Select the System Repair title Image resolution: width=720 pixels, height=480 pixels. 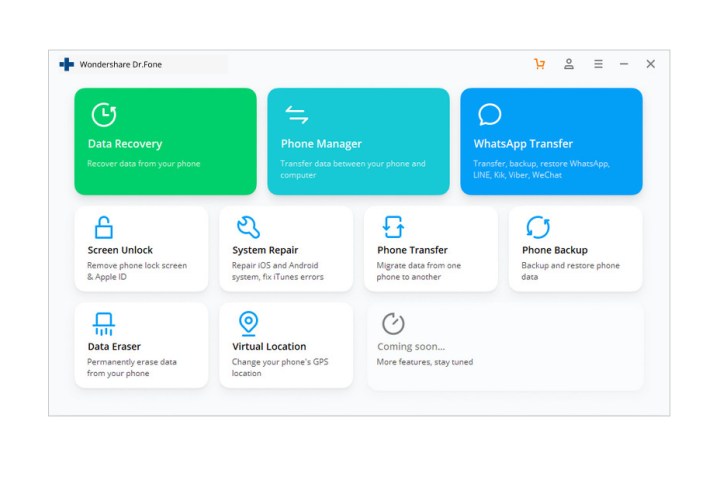(x=265, y=250)
